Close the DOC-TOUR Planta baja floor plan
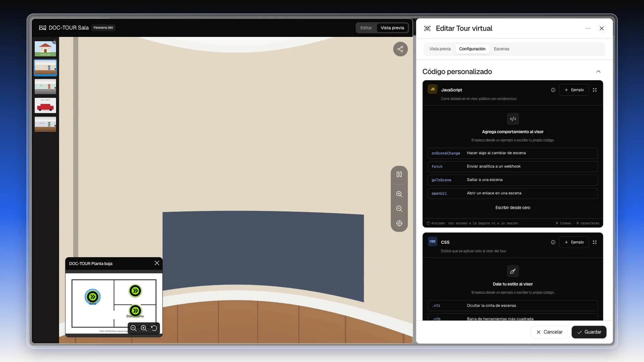Image resolution: width=644 pixels, height=362 pixels. (157, 263)
